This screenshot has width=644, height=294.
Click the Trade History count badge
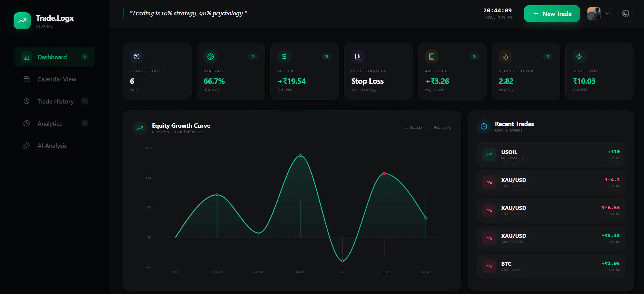85,101
